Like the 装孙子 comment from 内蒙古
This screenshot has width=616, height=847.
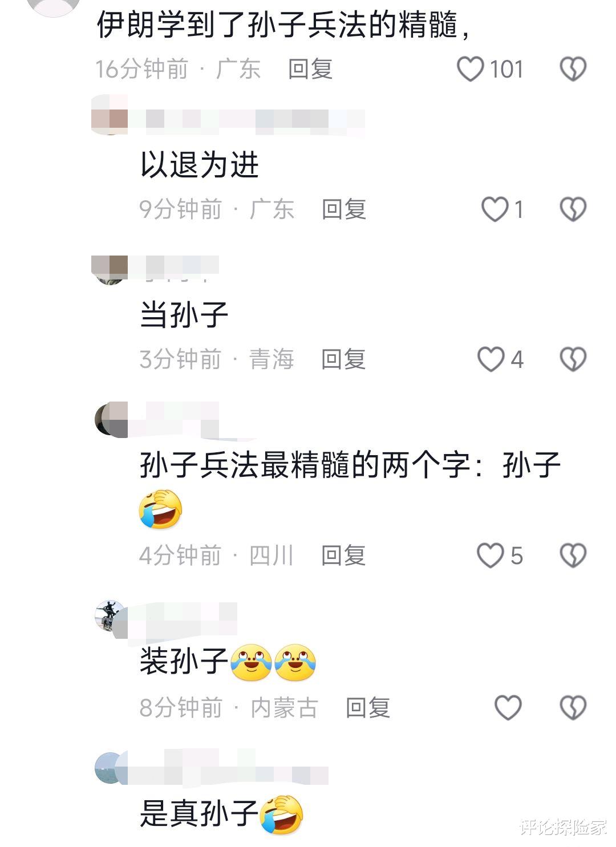(508, 708)
